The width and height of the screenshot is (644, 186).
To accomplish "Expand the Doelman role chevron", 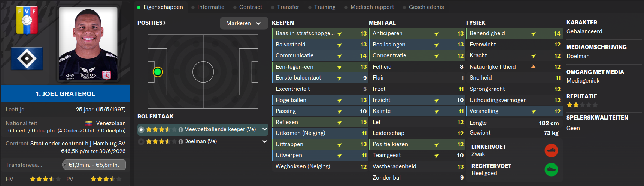I will click(265, 141).
